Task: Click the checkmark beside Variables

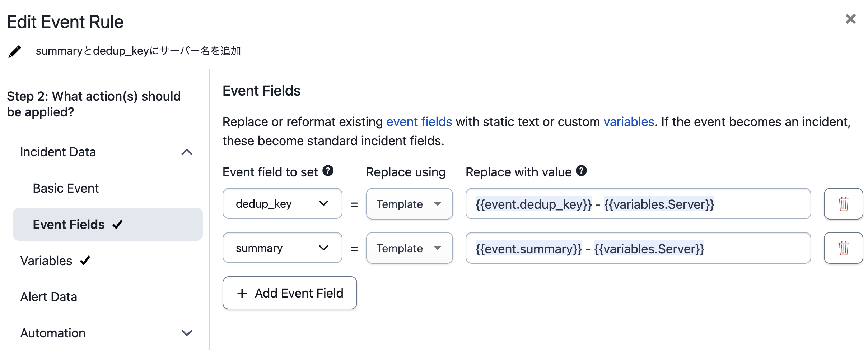Action: click(x=84, y=261)
